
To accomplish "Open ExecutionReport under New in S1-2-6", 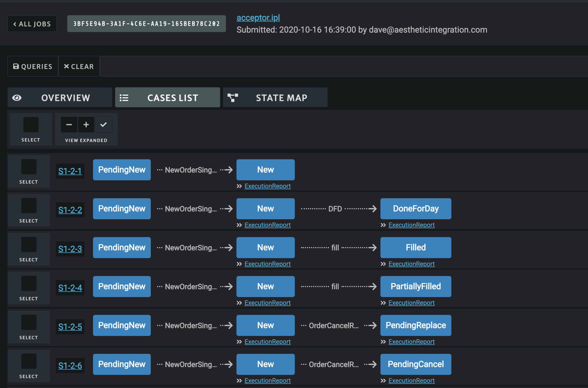I will click(x=267, y=381).
